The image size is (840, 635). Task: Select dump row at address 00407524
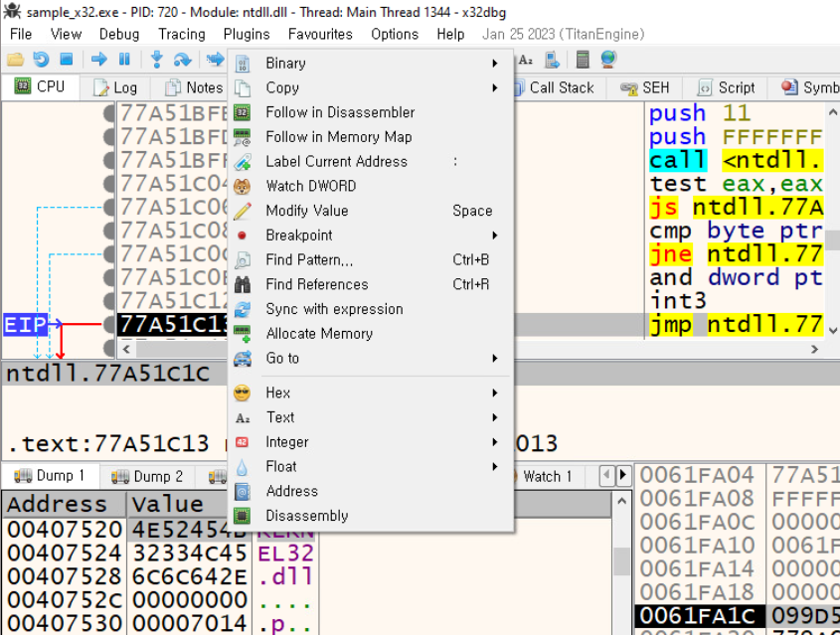coord(160,554)
